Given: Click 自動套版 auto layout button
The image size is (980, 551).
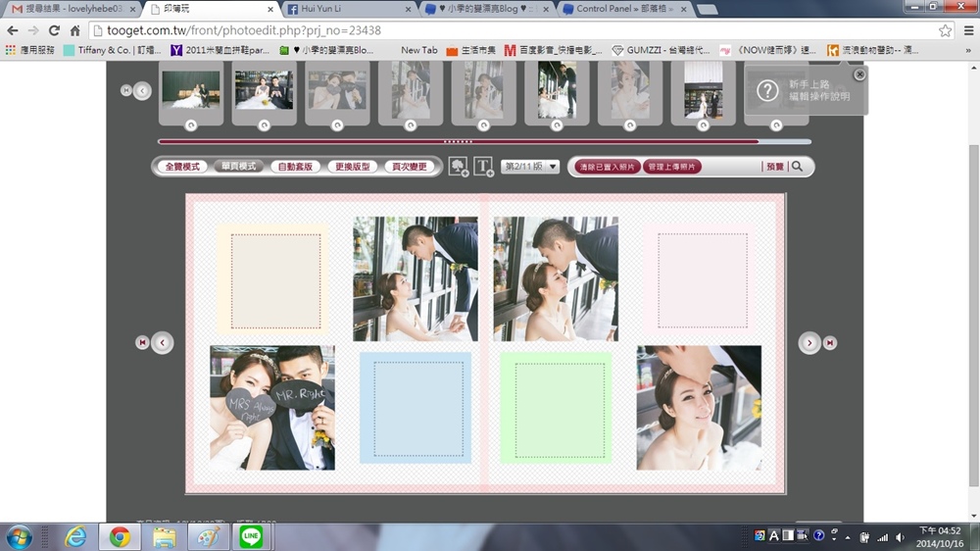Looking at the screenshot, I should pos(296,167).
